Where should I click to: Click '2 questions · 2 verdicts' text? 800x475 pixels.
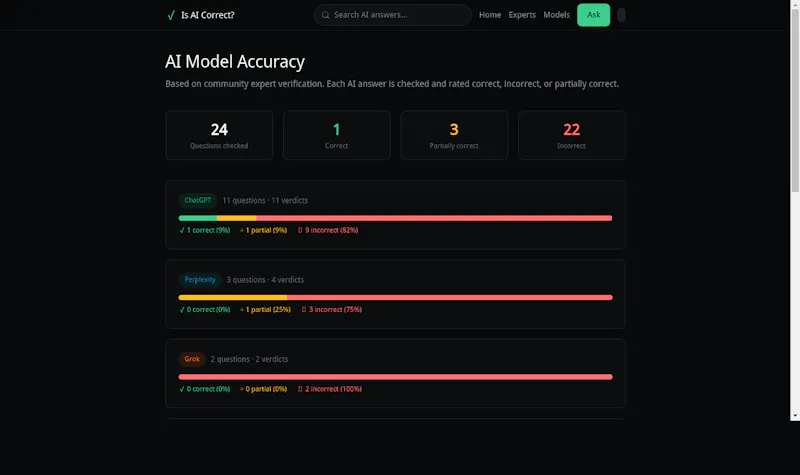[x=249, y=359]
